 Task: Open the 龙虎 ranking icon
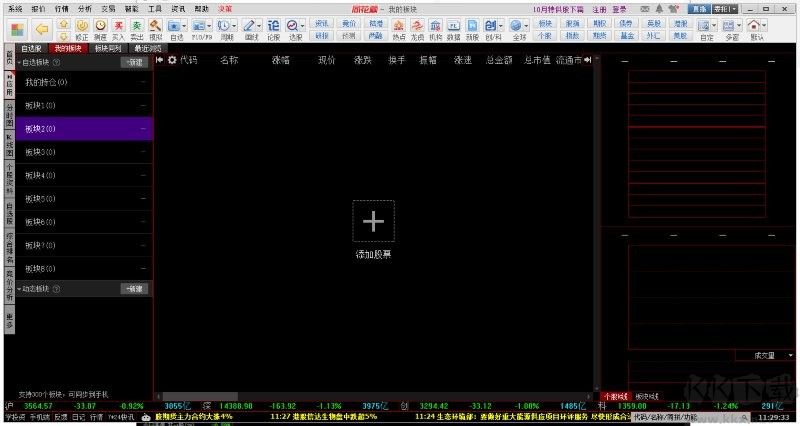pos(418,27)
